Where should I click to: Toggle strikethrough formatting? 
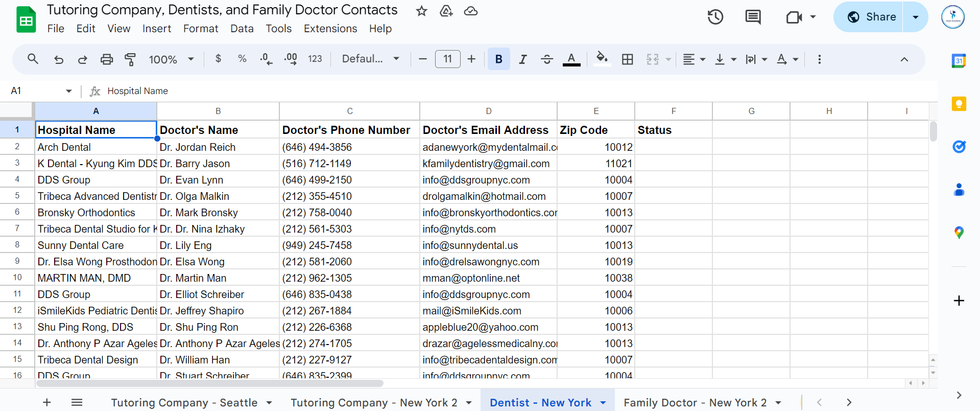pyautogui.click(x=546, y=59)
